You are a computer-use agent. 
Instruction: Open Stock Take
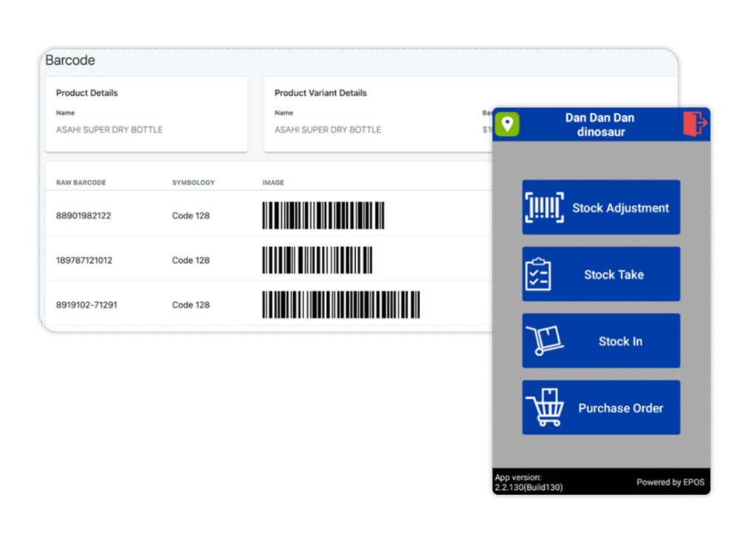click(614, 274)
